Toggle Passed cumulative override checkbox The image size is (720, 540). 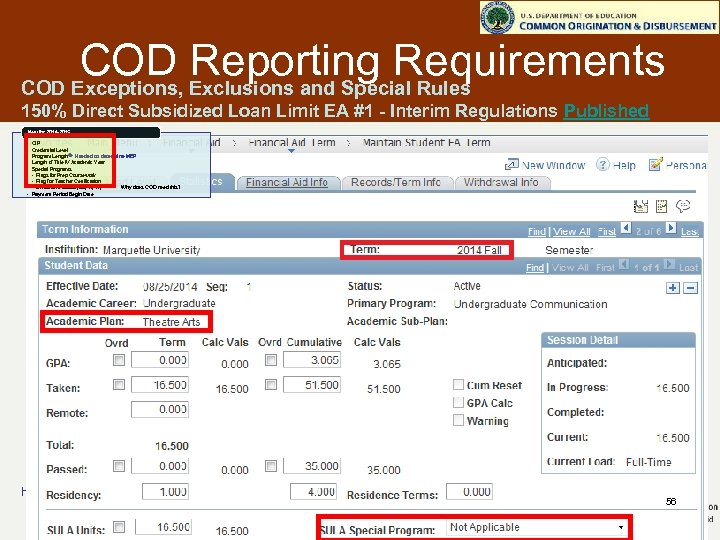271,466
